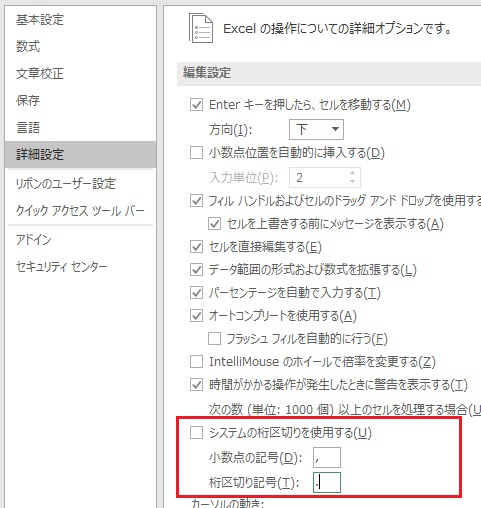Toggle システムの桁区切りを使用する checkbox
Viewport: 481px width, 508px height.
196,433
